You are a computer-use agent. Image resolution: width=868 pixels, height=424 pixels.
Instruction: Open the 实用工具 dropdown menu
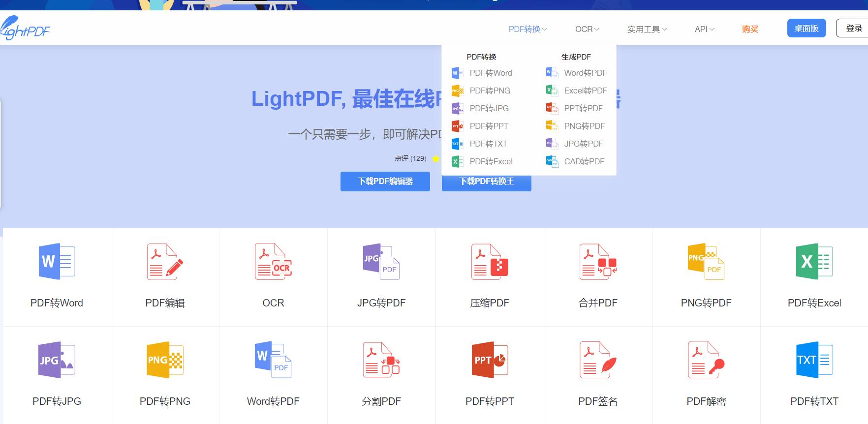[647, 29]
